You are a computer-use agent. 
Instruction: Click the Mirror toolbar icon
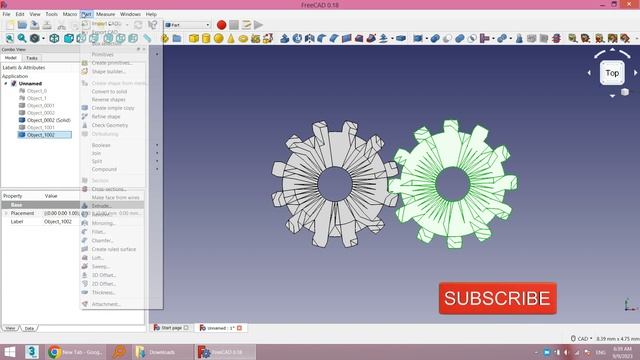click(x=309, y=38)
